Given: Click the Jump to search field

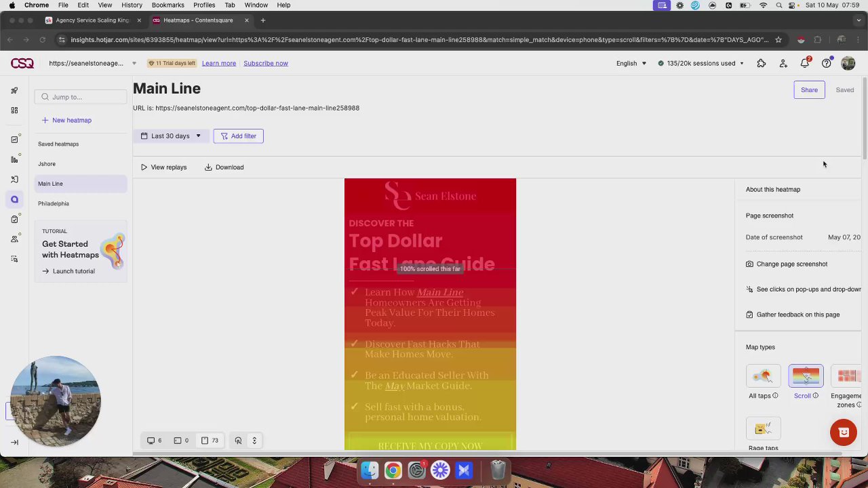Looking at the screenshot, I should (x=81, y=97).
